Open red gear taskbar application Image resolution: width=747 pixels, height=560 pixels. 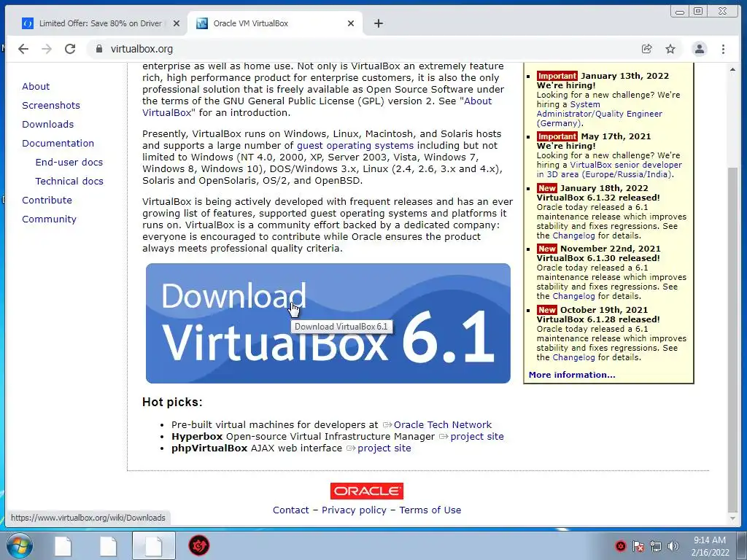[x=199, y=545]
